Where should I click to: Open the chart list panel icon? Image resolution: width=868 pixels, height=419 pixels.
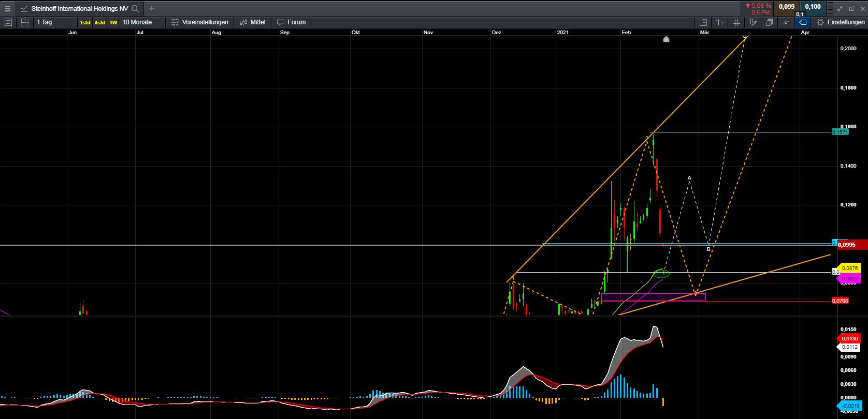click(8, 22)
